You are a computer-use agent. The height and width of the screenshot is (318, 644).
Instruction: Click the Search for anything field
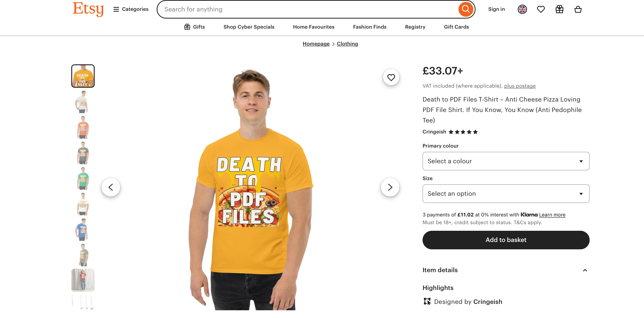(307, 9)
